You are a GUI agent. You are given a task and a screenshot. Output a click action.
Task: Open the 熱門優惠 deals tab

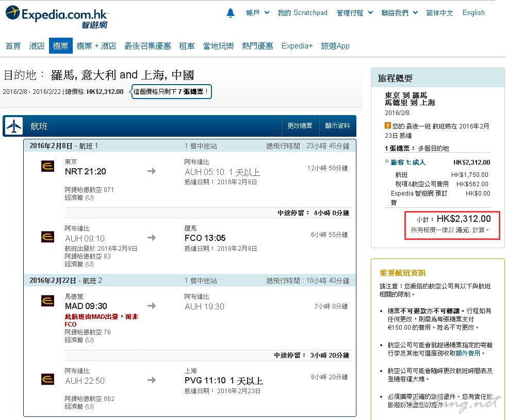[257, 46]
